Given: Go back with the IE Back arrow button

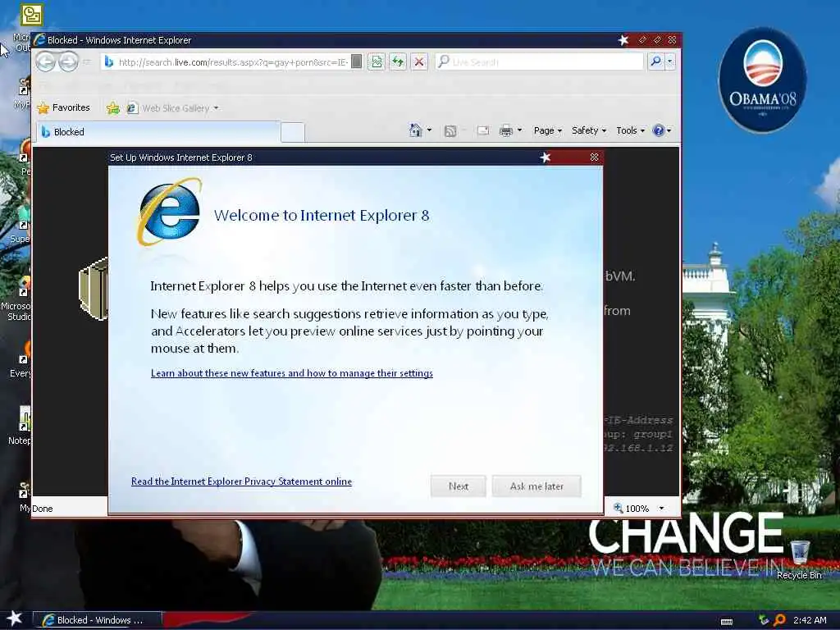Looking at the screenshot, I should tap(46, 62).
